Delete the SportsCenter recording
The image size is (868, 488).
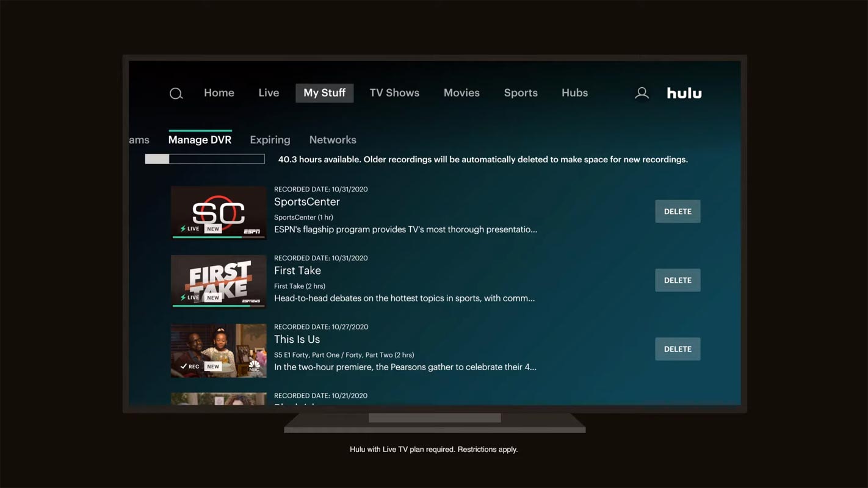click(678, 211)
